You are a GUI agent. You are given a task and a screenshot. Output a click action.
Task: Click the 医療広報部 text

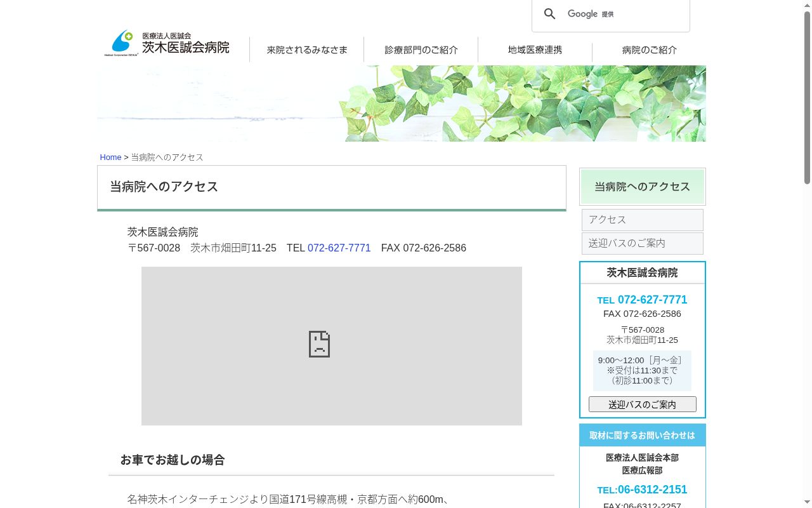coord(642,470)
